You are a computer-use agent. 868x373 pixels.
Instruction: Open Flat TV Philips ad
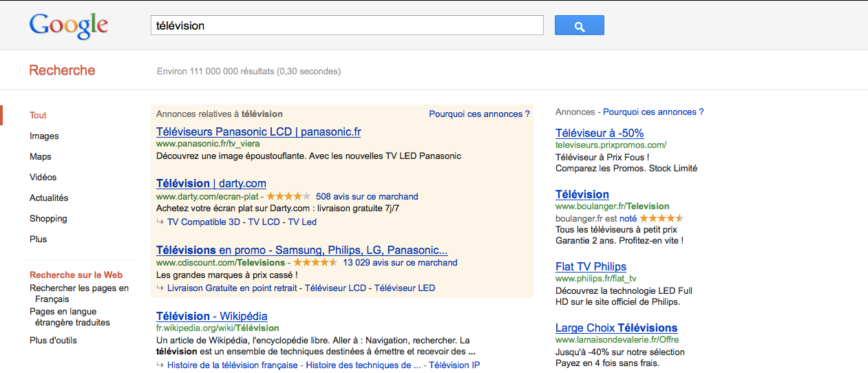591,266
